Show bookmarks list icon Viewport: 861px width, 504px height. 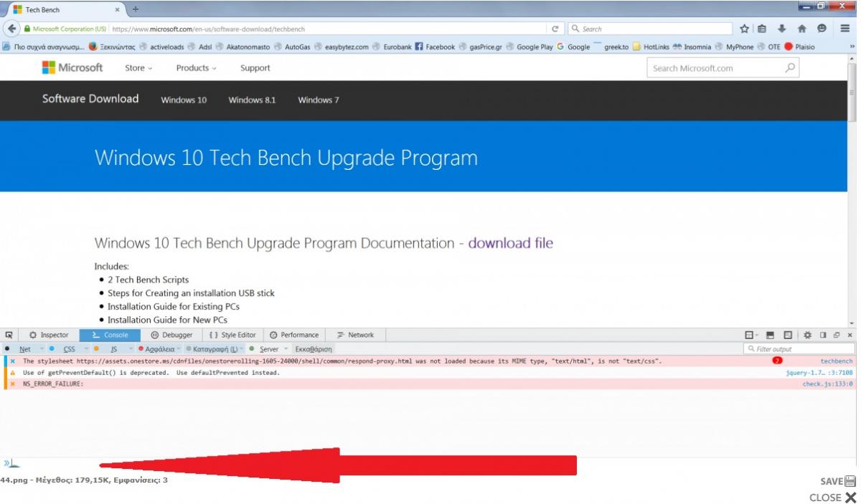pos(762,29)
